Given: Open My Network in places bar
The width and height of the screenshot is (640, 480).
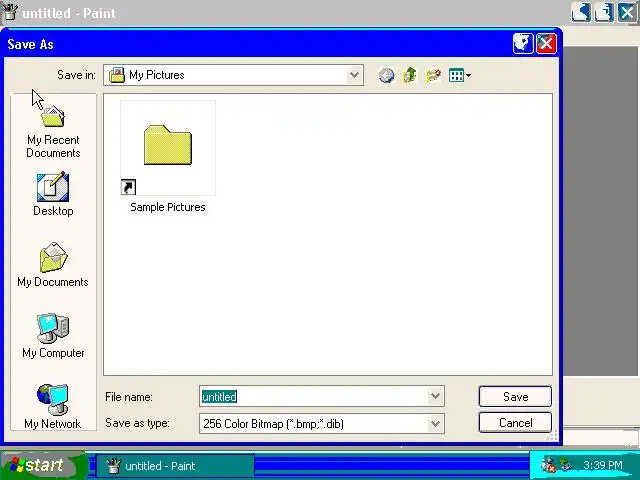Looking at the screenshot, I should pyautogui.click(x=53, y=407).
